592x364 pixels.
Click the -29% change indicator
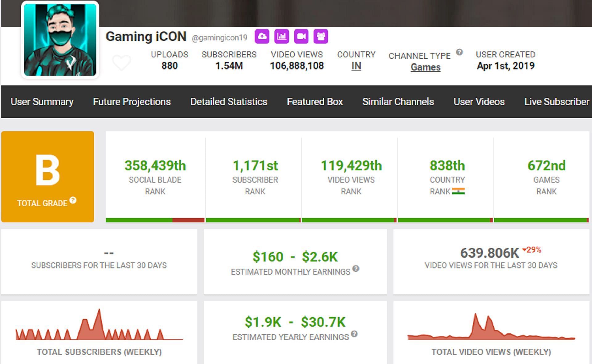532,249
